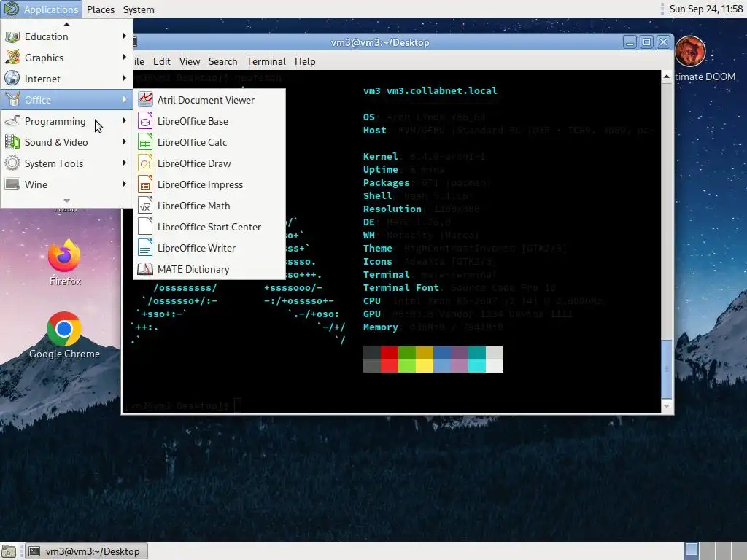Screen dimensions: 747x560
Task: Click the 'vm3.collabnet.local' hostname text
Action: click(x=441, y=90)
